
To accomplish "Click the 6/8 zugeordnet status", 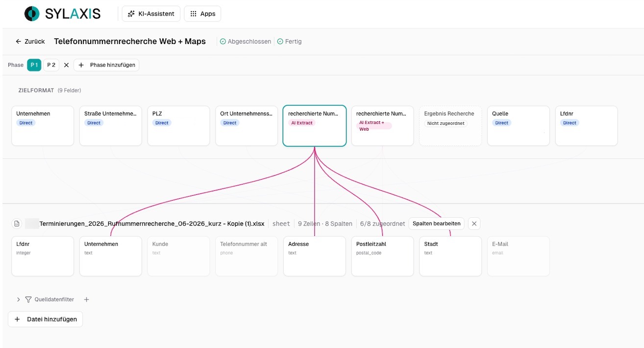I will coord(382,224).
